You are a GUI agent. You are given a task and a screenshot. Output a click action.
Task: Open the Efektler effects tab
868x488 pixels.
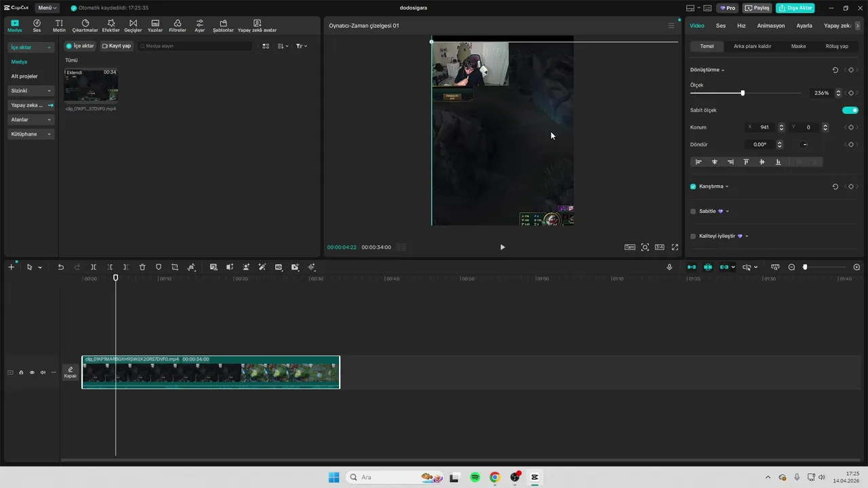click(111, 26)
